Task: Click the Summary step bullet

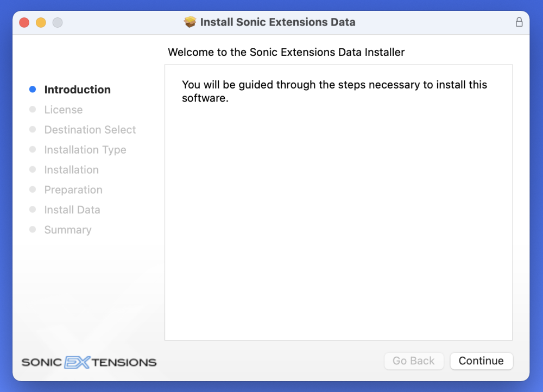Action: [x=33, y=230]
